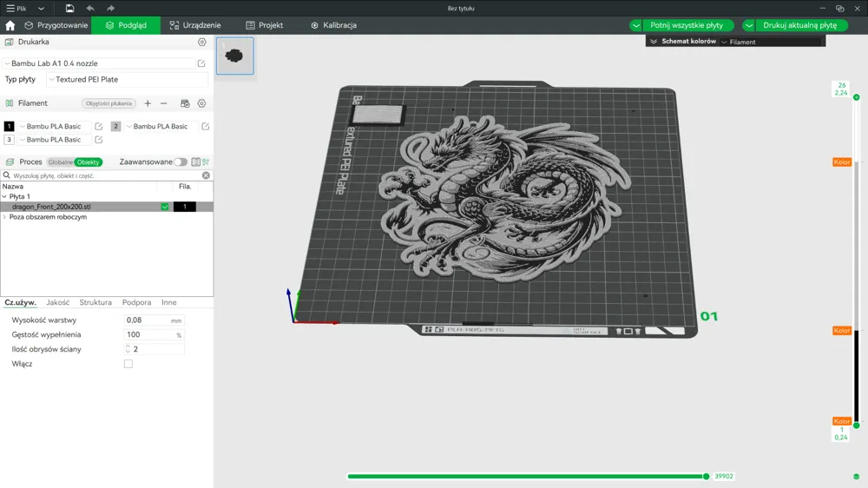Click filament 2 gray color swatch
The height and width of the screenshot is (488, 868).
tap(115, 126)
